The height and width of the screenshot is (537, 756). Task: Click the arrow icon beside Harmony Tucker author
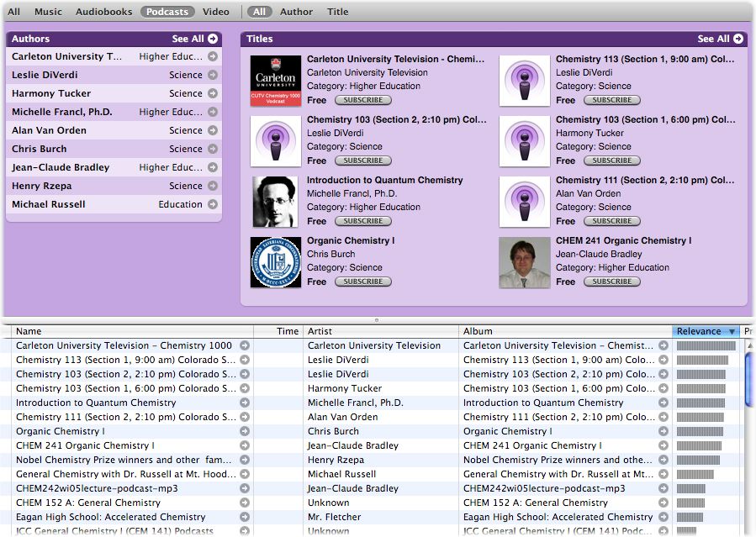tap(213, 93)
